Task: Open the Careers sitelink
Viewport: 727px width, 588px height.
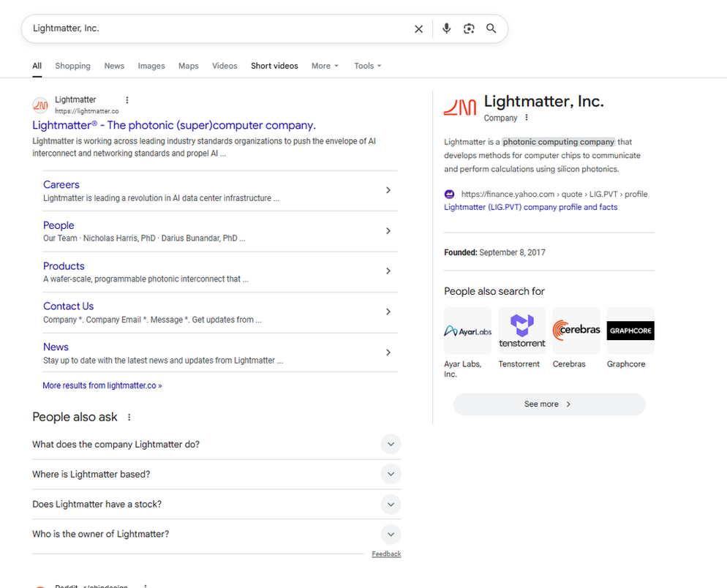Action: [61, 184]
